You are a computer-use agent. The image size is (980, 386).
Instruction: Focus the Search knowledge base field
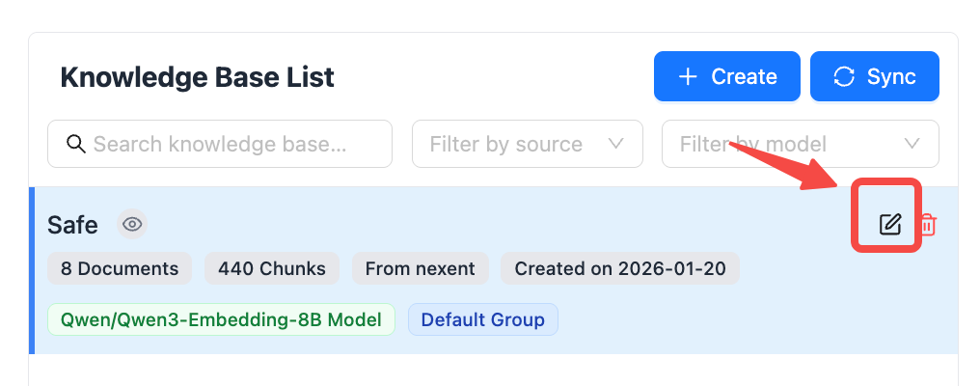tap(231, 144)
